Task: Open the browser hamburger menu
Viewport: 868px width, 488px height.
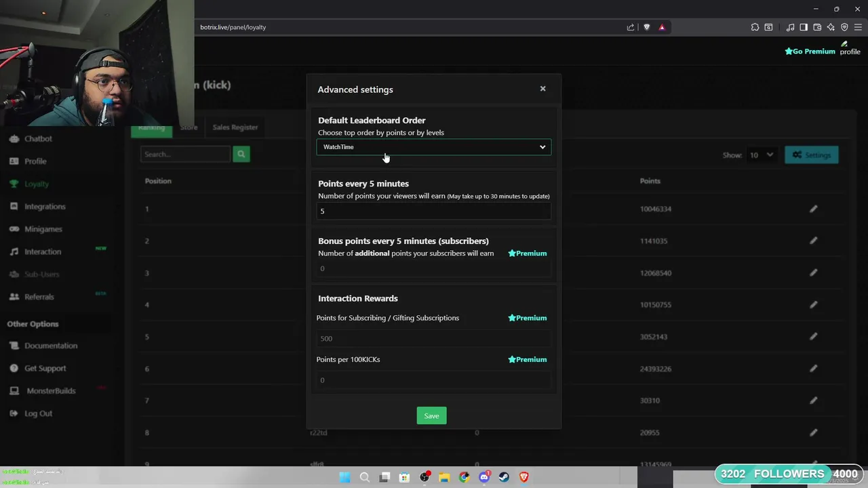Action: [858, 27]
